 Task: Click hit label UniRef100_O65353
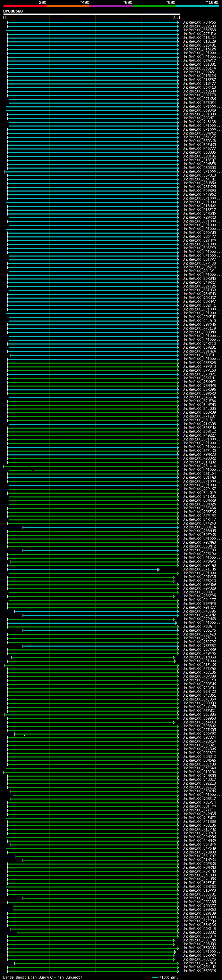tap(199, 168)
